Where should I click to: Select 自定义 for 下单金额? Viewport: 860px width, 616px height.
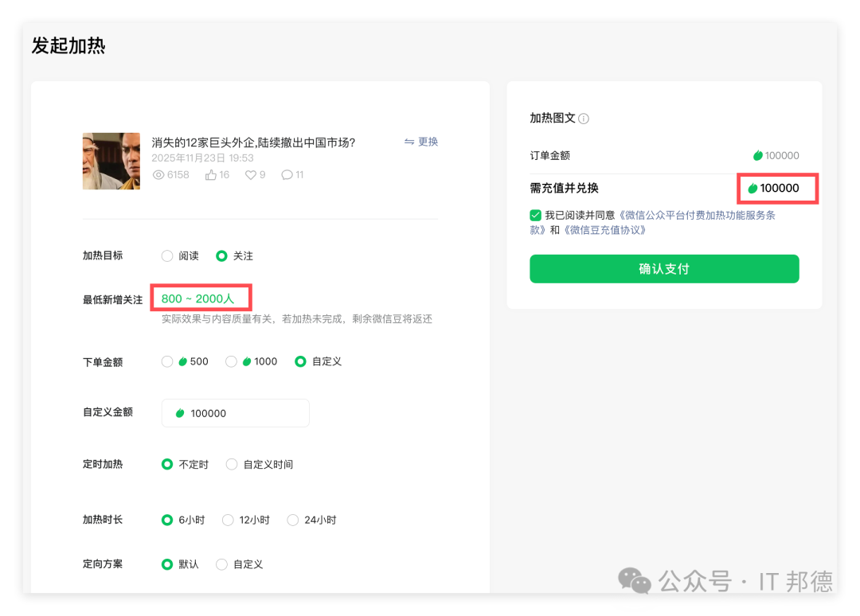tap(300, 361)
